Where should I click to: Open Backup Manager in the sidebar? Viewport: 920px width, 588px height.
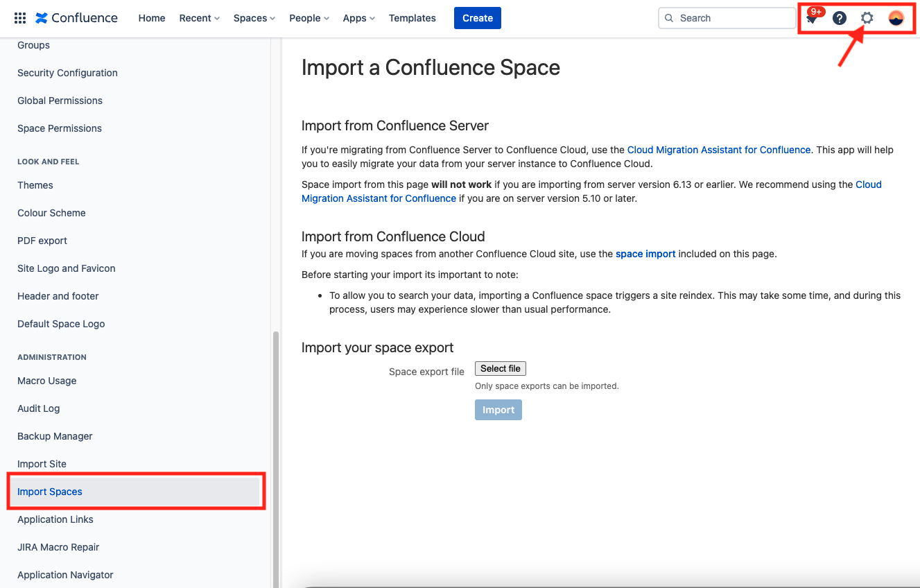pyautogui.click(x=55, y=436)
